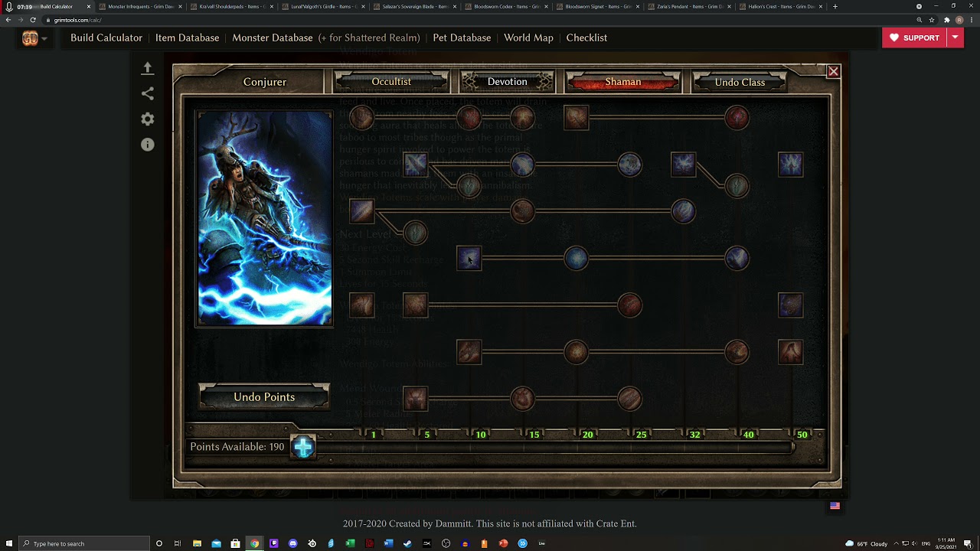This screenshot has width=980, height=551.
Task: Open Pet Database in top navigation
Action: click(462, 37)
